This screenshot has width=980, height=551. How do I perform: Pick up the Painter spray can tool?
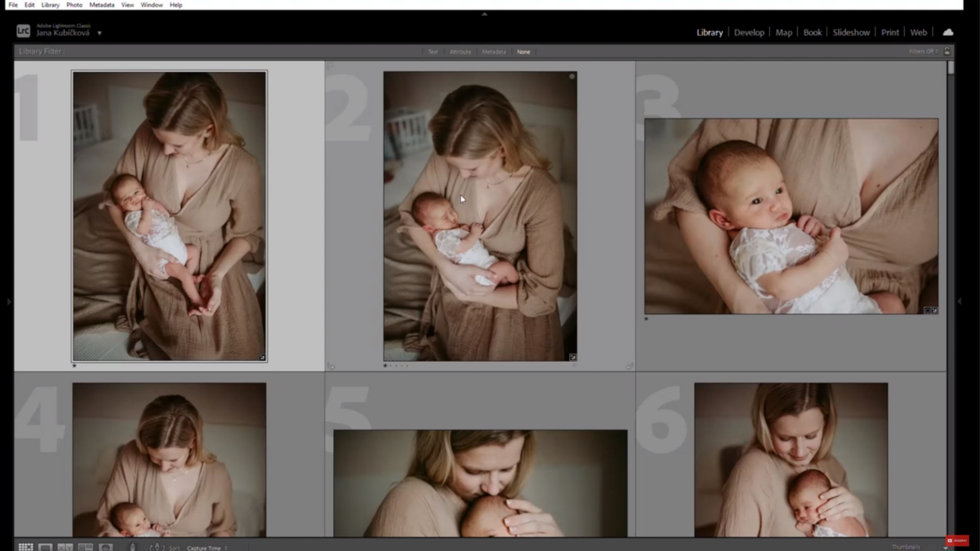[x=133, y=547]
